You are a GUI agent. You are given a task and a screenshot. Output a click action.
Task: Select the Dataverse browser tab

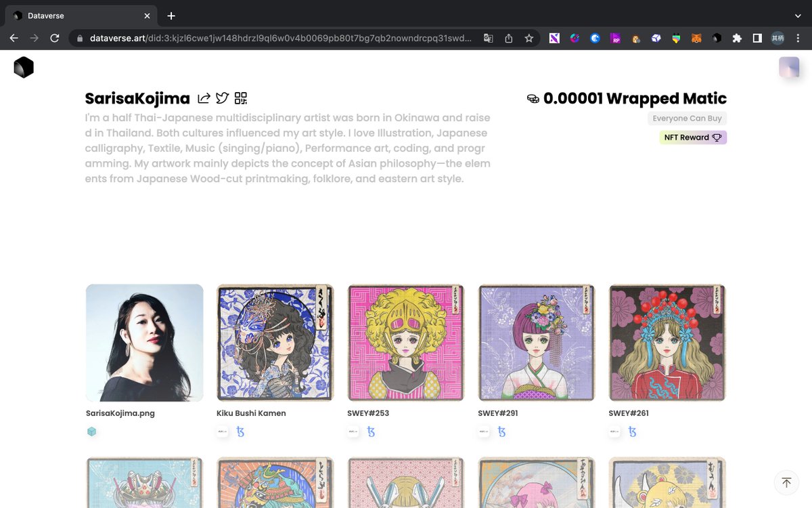point(74,15)
